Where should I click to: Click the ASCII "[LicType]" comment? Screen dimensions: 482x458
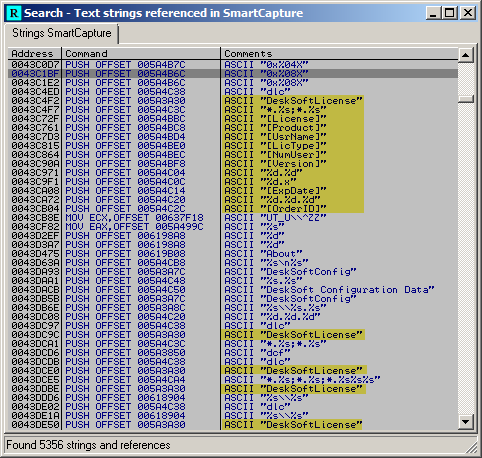(x=275, y=146)
